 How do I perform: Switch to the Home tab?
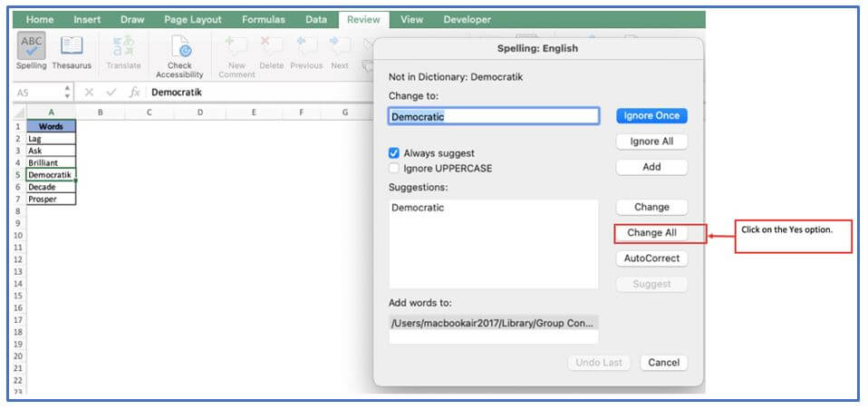click(x=40, y=19)
